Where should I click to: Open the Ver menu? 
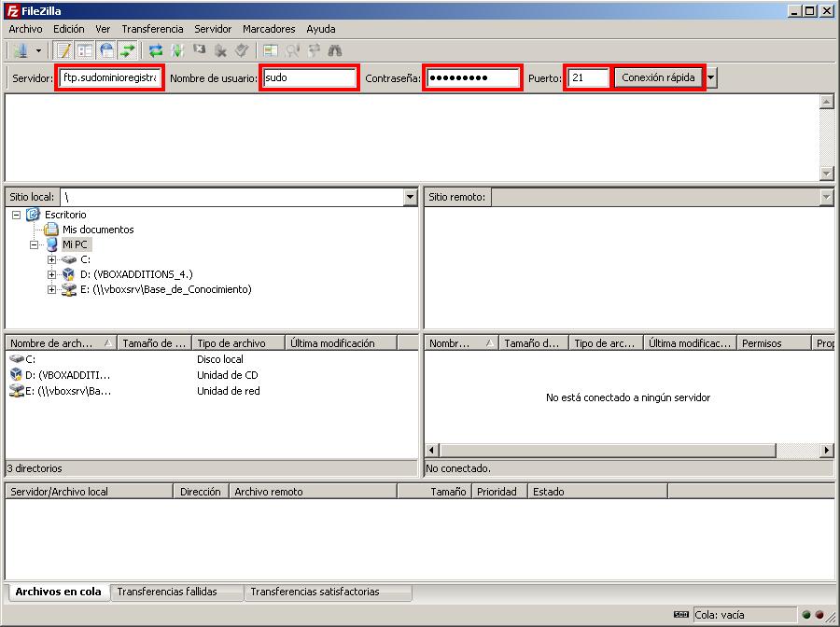[103, 29]
